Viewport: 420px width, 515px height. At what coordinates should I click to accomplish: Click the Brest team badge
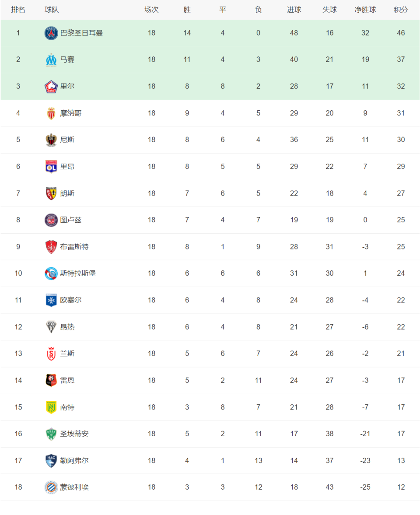click(x=51, y=247)
